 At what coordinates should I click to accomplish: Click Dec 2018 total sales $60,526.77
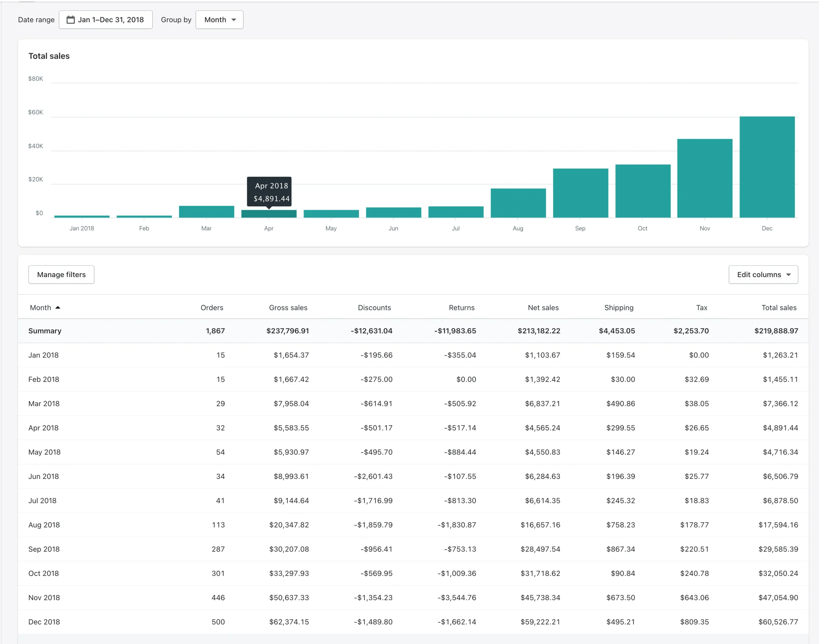[778, 622]
